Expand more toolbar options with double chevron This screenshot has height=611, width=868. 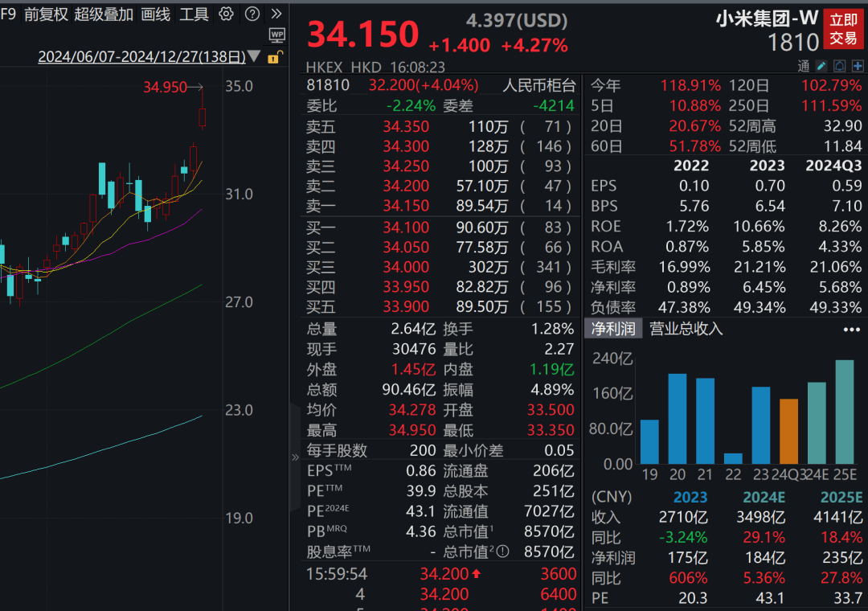(276, 14)
